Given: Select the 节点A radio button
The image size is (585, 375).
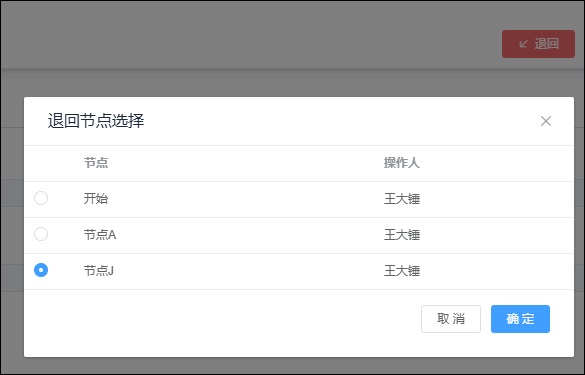Looking at the screenshot, I should 41,234.
